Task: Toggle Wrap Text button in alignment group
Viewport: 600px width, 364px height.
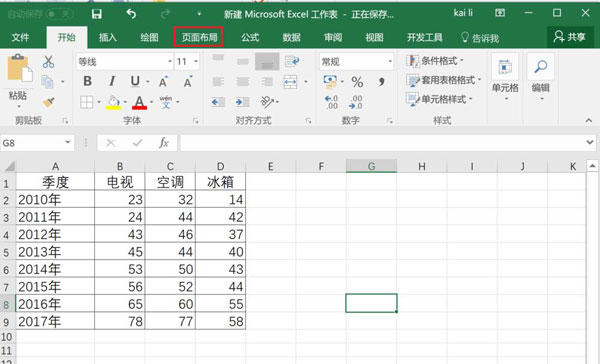Action: tap(292, 61)
